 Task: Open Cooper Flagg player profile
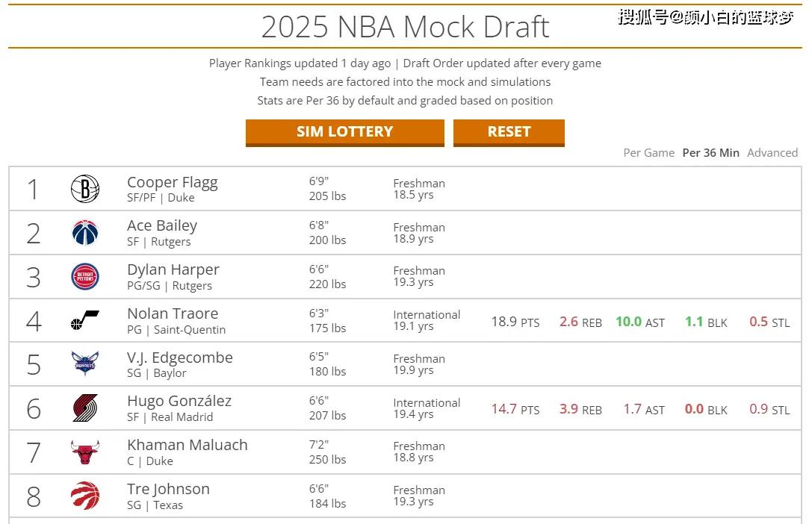pyautogui.click(x=173, y=183)
